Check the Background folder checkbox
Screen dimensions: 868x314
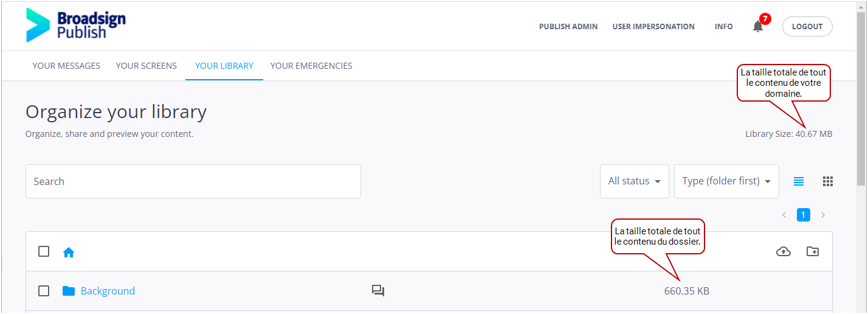coord(44,291)
